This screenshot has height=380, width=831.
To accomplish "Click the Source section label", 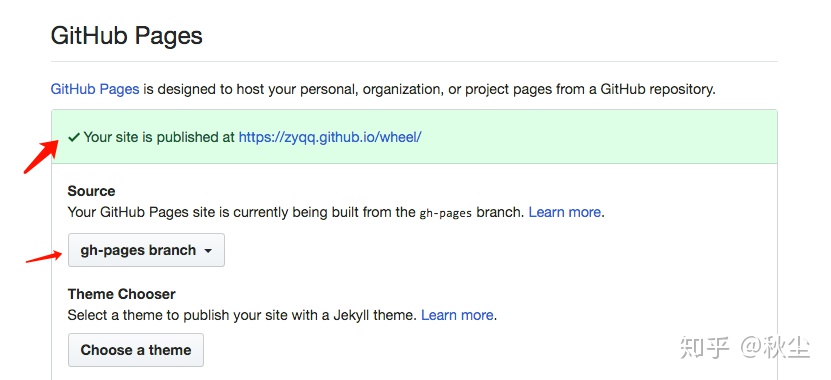I will pos(91,191).
